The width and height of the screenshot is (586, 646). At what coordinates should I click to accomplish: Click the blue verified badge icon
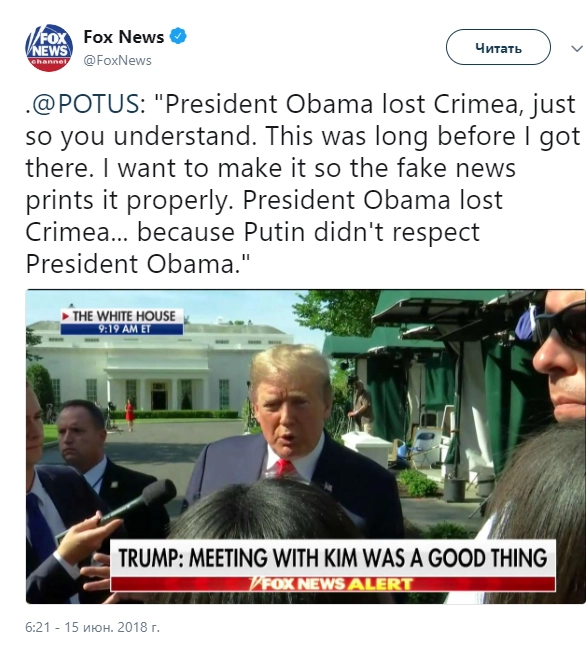pos(178,36)
